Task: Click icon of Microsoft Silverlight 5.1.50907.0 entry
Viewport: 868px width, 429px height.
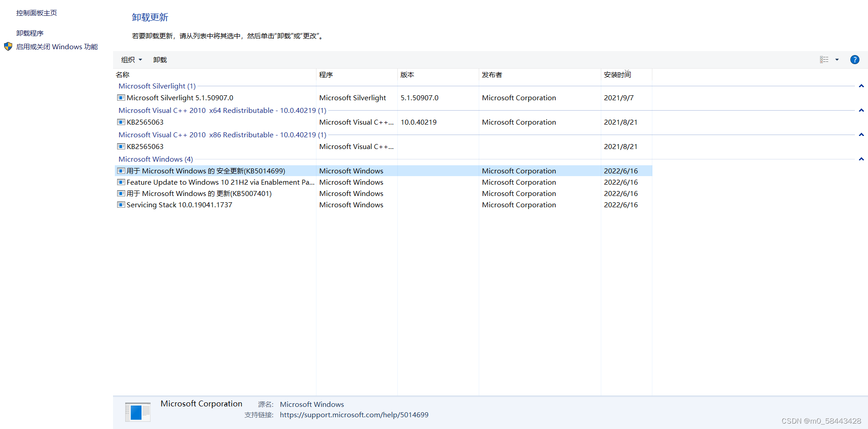Action: pyautogui.click(x=121, y=98)
